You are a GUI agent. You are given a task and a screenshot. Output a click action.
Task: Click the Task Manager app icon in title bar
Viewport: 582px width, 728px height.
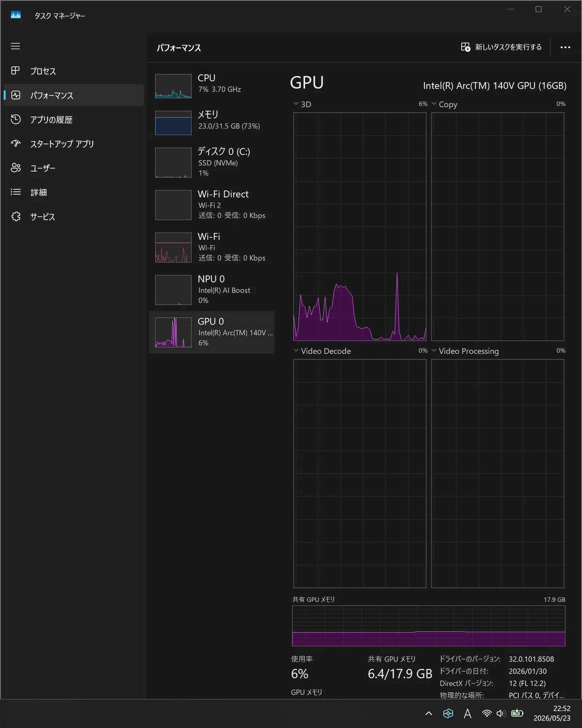point(16,15)
